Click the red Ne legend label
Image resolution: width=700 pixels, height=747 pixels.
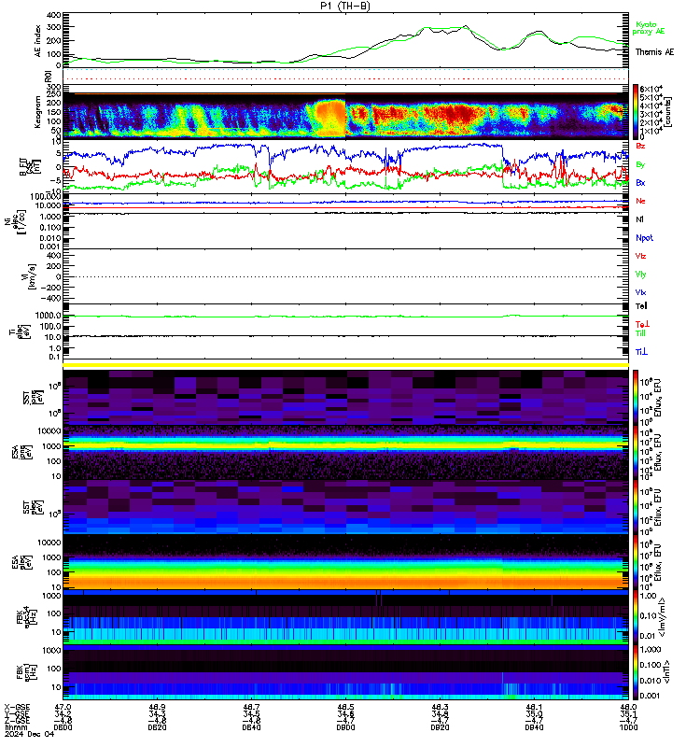[x=640, y=201]
